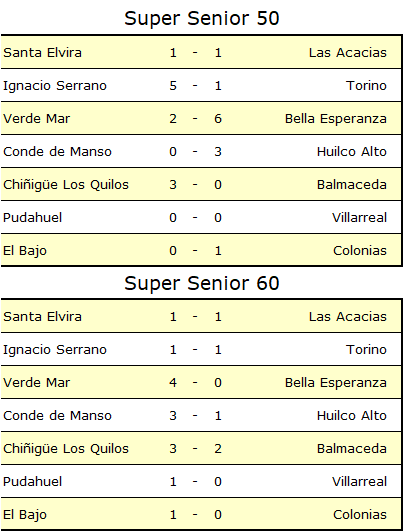Select the Super Senior 60 heading
The width and height of the screenshot is (403, 531).
point(202,283)
